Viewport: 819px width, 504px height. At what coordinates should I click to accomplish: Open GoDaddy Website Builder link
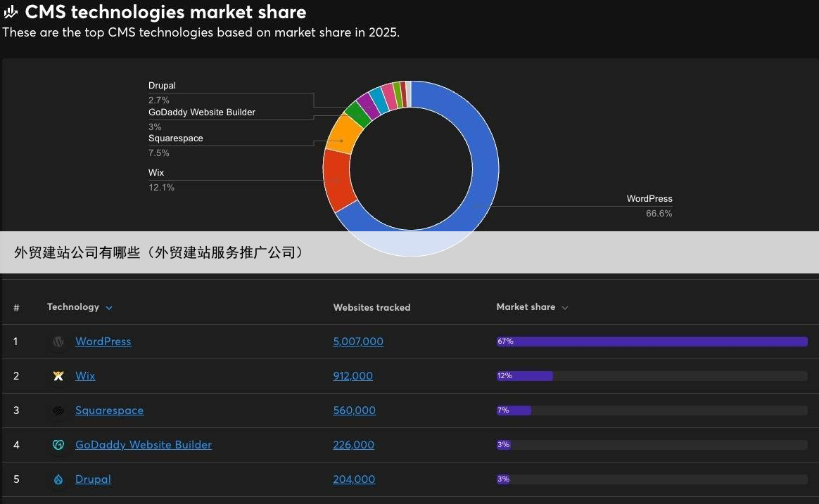[144, 445]
